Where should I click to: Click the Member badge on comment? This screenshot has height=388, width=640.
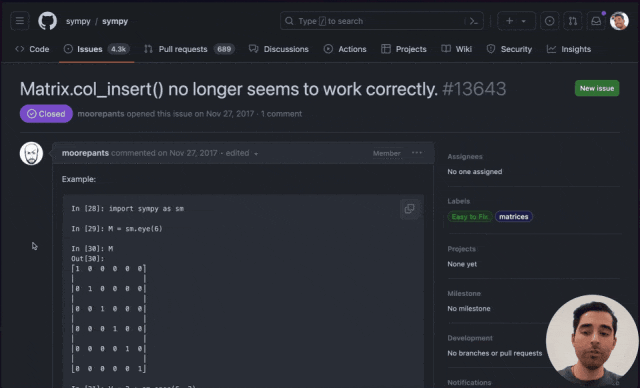[x=387, y=153]
